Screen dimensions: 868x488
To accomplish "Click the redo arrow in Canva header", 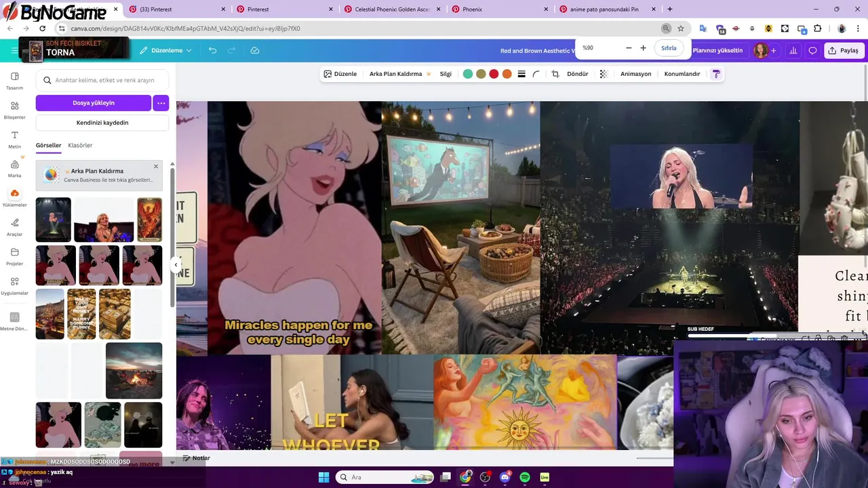I will 232,50.
